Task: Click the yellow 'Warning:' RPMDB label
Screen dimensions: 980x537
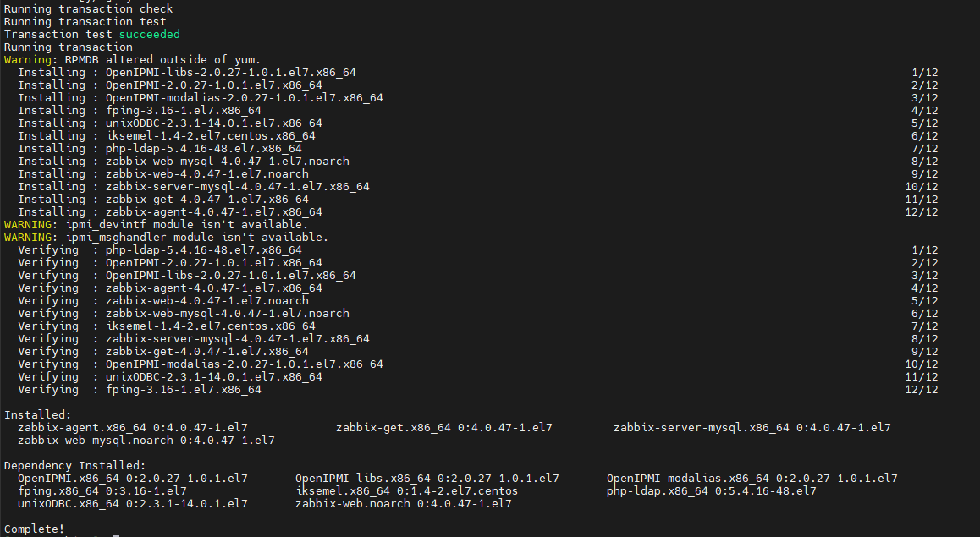Action: [30, 60]
